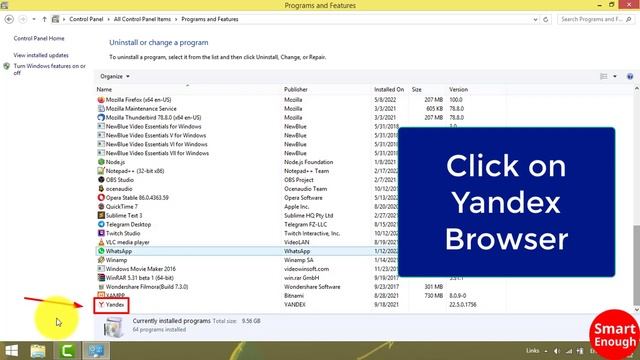
Task: Sort by the Size column header
Action: 416,89
